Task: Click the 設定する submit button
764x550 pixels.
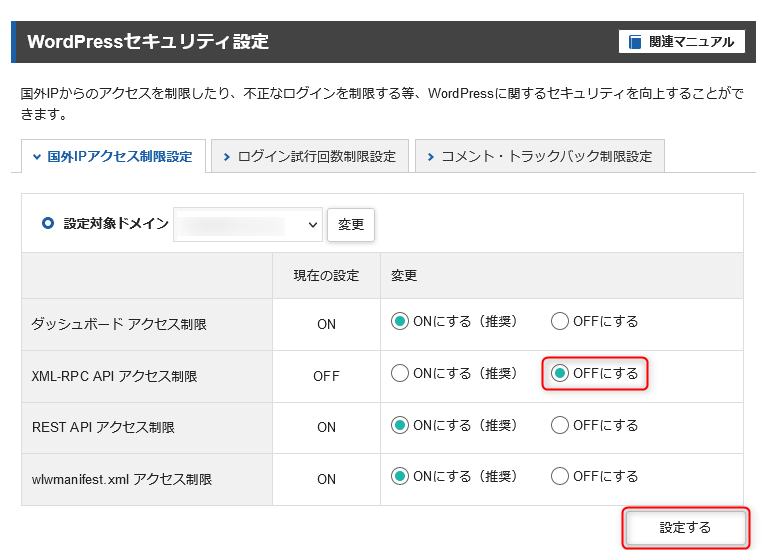Action: pos(685,527)
